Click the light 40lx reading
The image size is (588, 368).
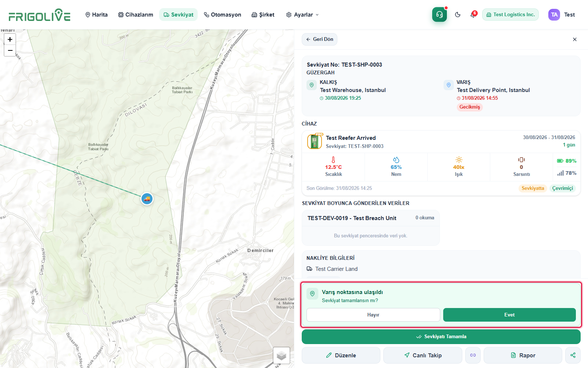[x=459, y=167]
